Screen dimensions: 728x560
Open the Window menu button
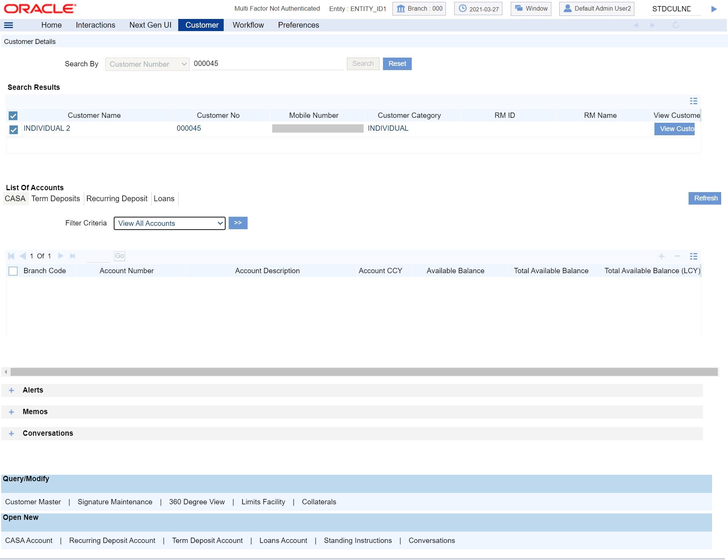point(531,9)
